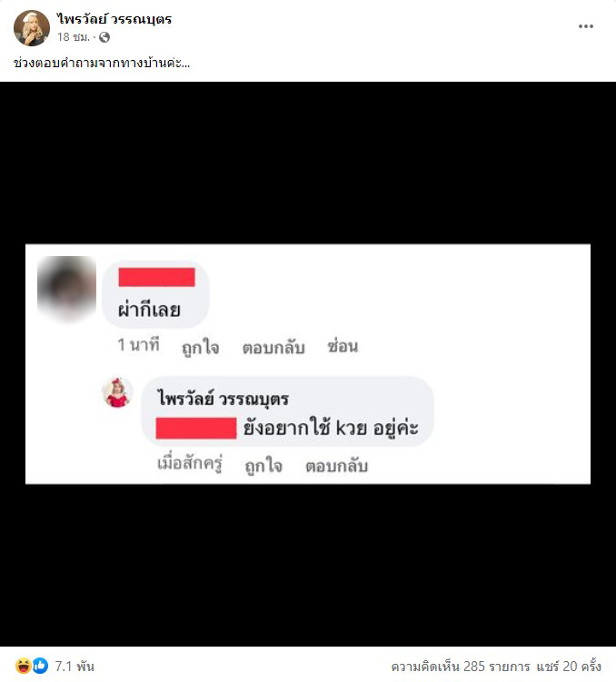Click ถูกใจ under the author's reply
Screen dimensions: 616x682
(263, 465)
